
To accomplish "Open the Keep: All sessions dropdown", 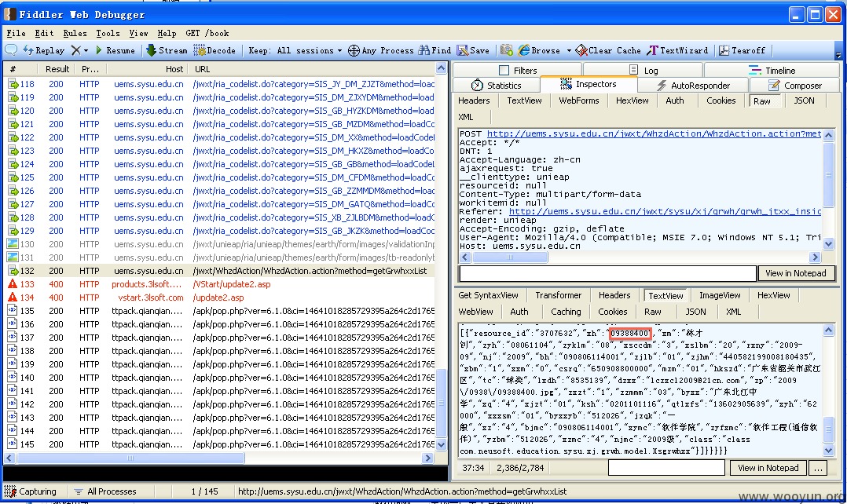I will point(295,50).
